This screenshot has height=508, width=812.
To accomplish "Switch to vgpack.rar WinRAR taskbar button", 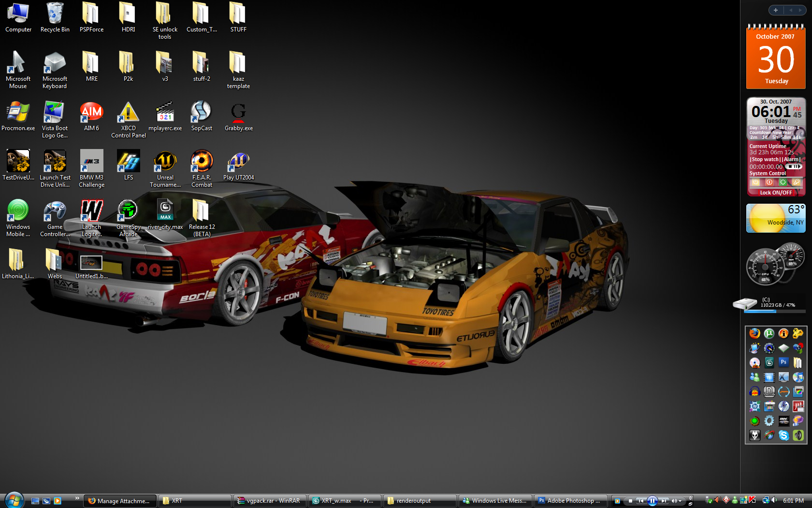I will 270,501.
